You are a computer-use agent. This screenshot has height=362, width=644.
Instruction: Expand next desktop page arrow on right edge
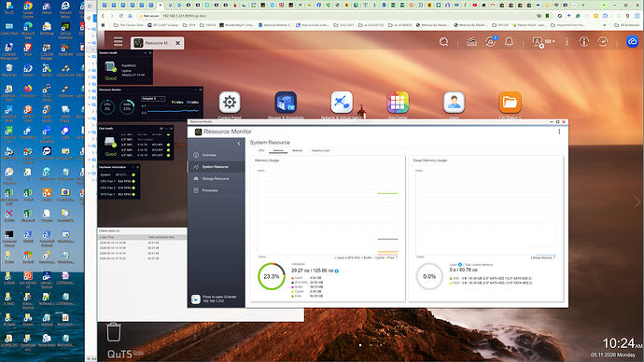click(637, 202)
